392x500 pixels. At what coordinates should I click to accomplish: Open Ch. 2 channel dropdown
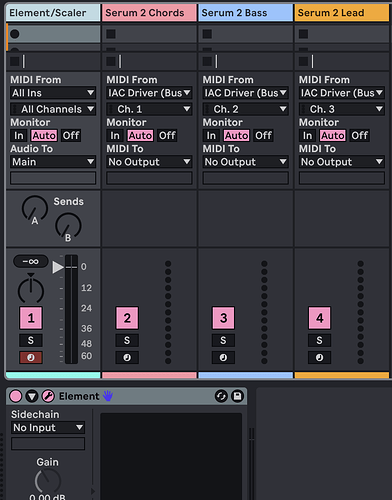coord(246,109)
